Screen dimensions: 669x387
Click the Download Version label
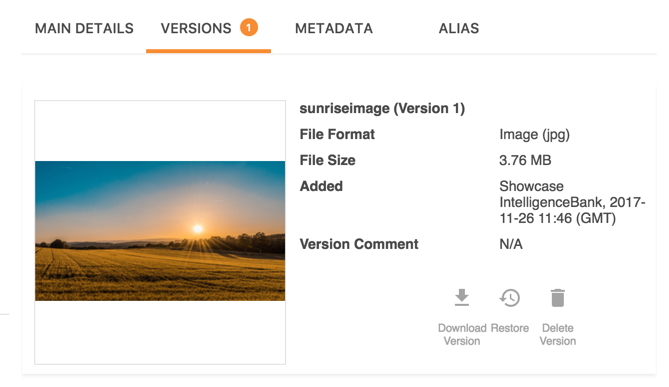pyautogui.click(x=462, y=335)
